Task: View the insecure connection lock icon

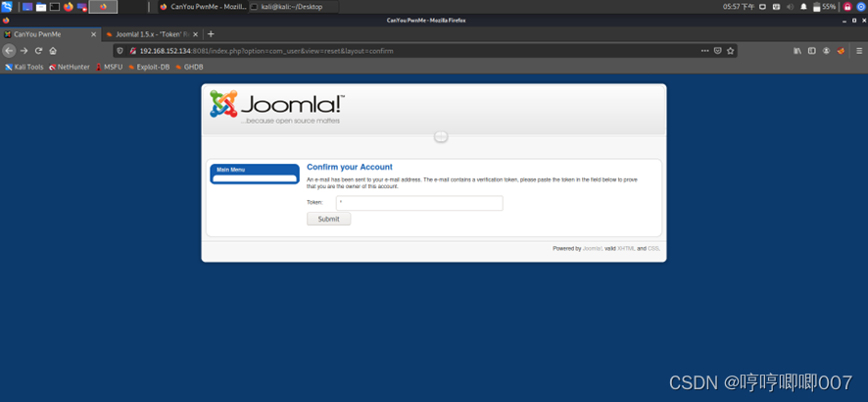Action: [132, 50]
